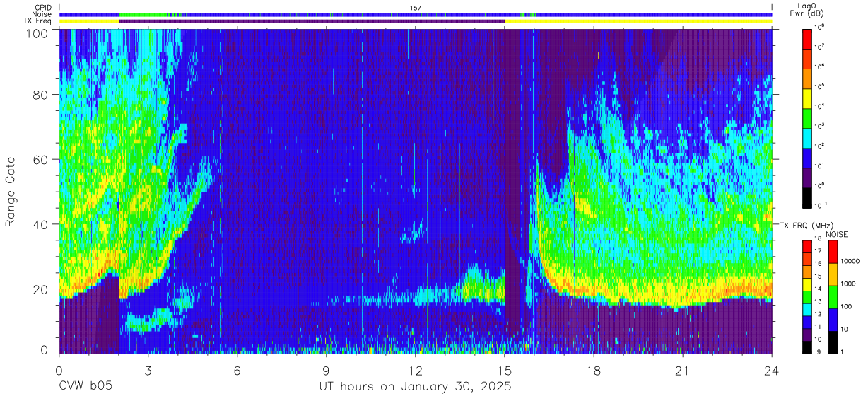The width and height of the screenshot is (868, 401).
Task: Click the UT hours on January 30, 2025 label
Action: (x=415, y=387)
